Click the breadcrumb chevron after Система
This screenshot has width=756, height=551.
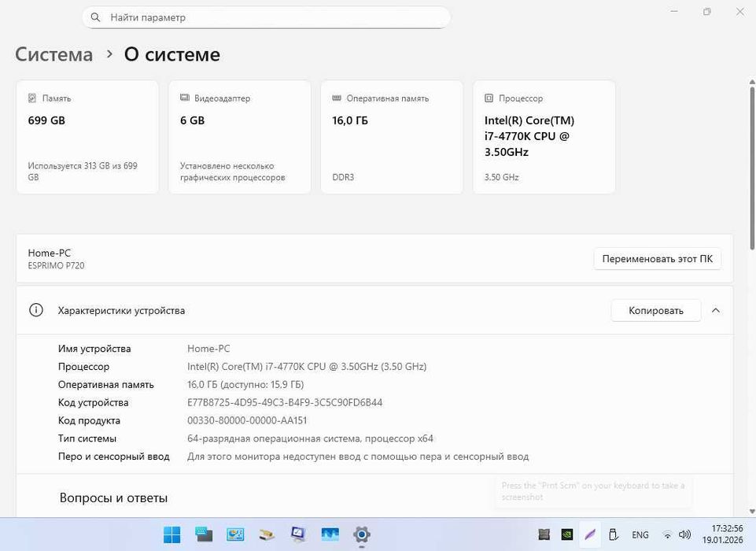pos(109,54)
